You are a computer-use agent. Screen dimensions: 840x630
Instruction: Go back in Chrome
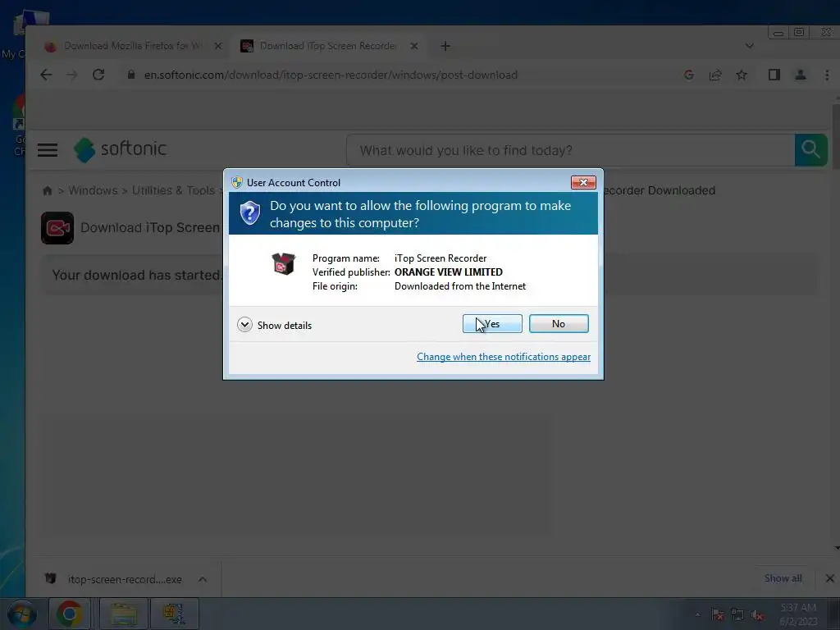pos(46,75)
